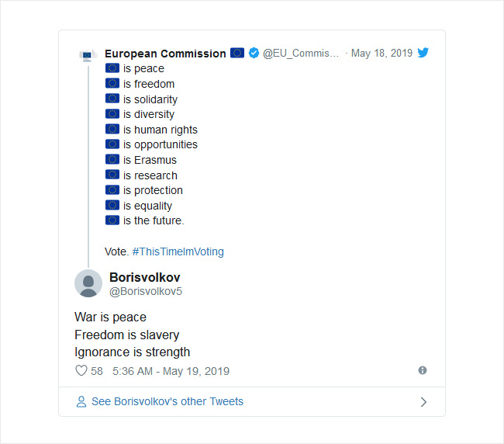
Task: Click the @EU_Commis... handle
Action: pyautogui.click(x=301, y=53)
